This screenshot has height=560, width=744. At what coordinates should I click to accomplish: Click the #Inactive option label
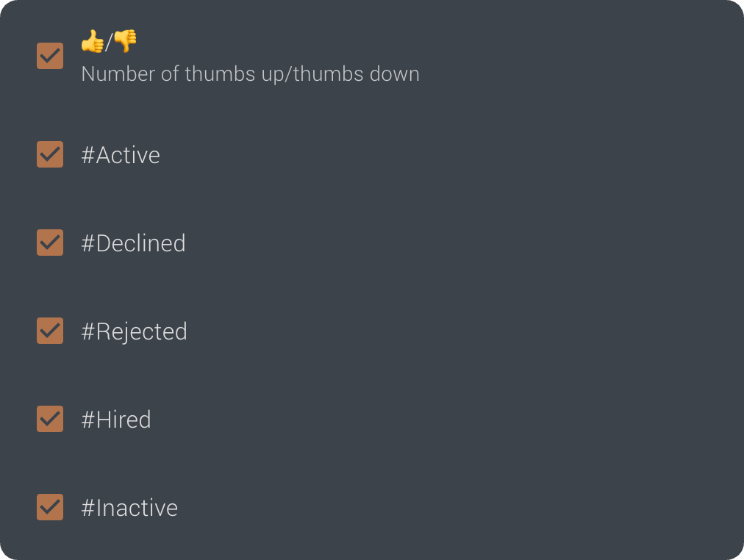click(129, 508)
